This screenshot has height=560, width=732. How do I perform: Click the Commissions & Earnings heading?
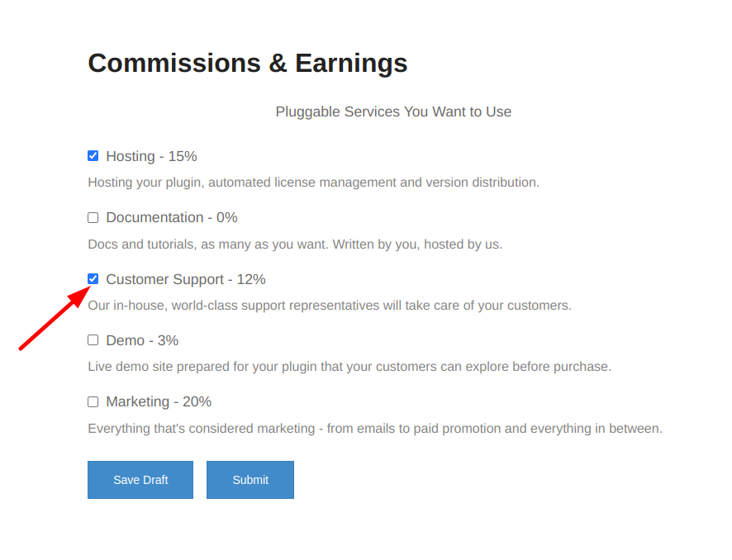click(x=248, y=63)
